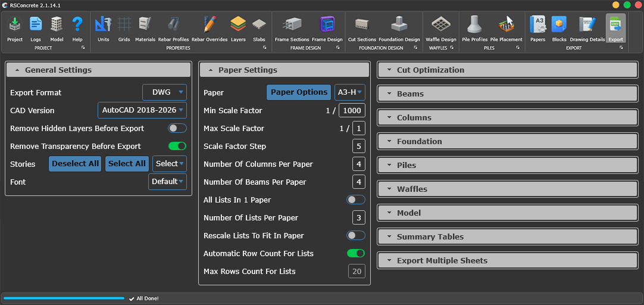Screen dimensions: 644x305
Task: Click the Paper Options button
Action: click(299, 92)
